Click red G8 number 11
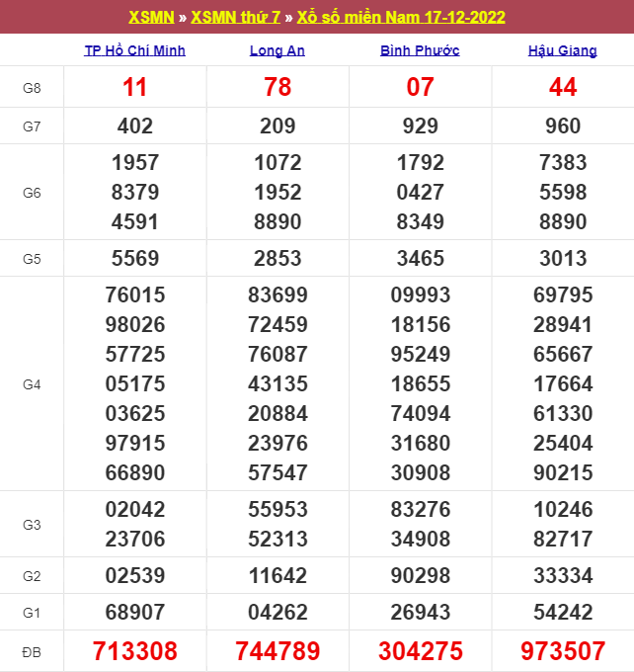This screenshot has width=634, height=672. point(135,88)
